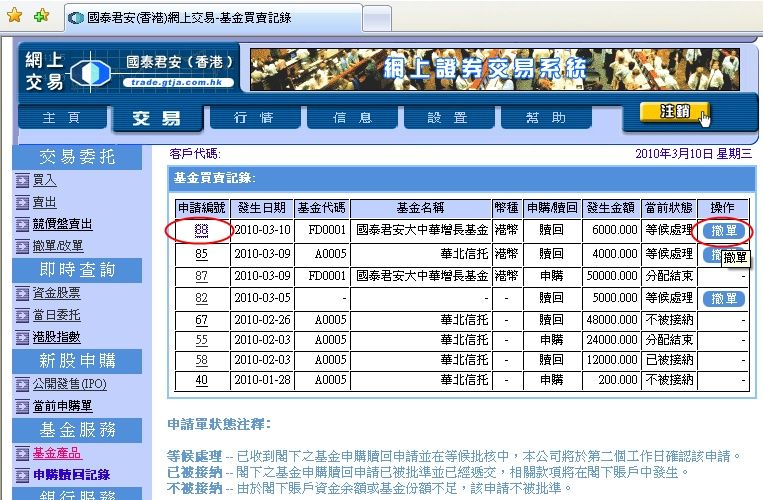Select the 交易 navigation tab
763x500 pixels.
point(157,118)
